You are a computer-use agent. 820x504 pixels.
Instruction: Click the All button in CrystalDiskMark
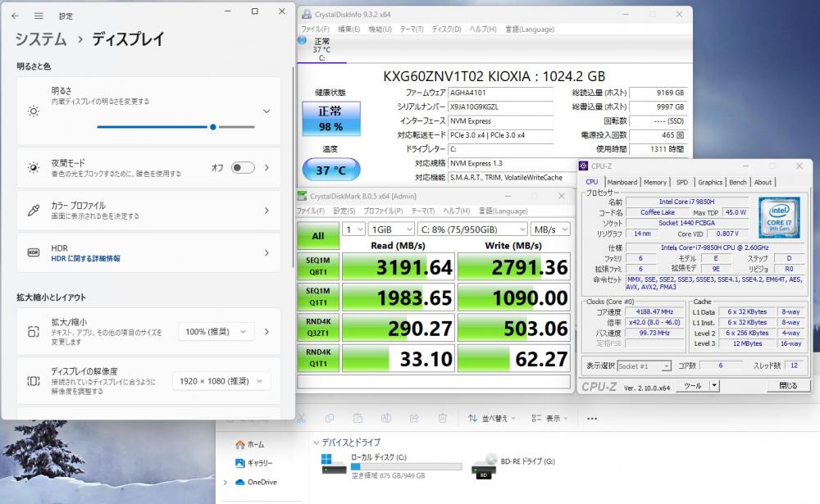[318, 236]
